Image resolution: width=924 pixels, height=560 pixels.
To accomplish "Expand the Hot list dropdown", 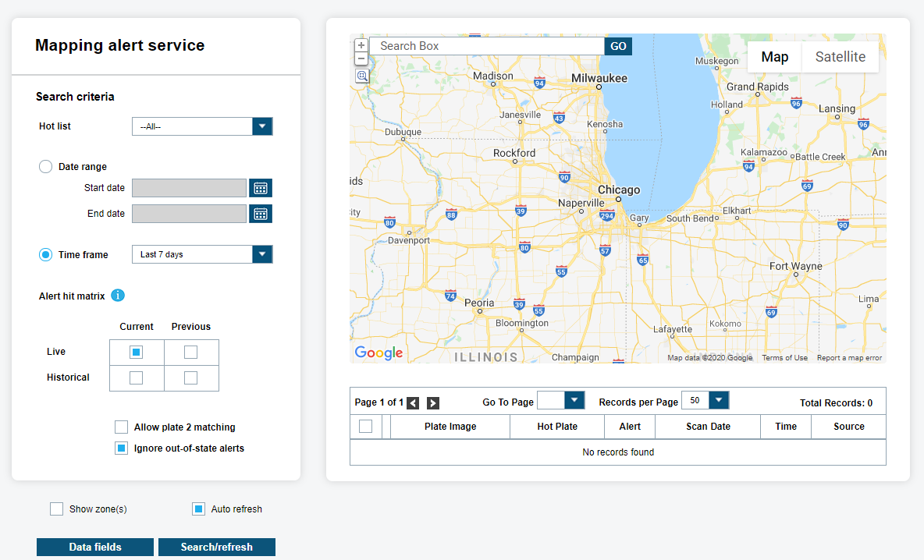I will tap(262, 126).
